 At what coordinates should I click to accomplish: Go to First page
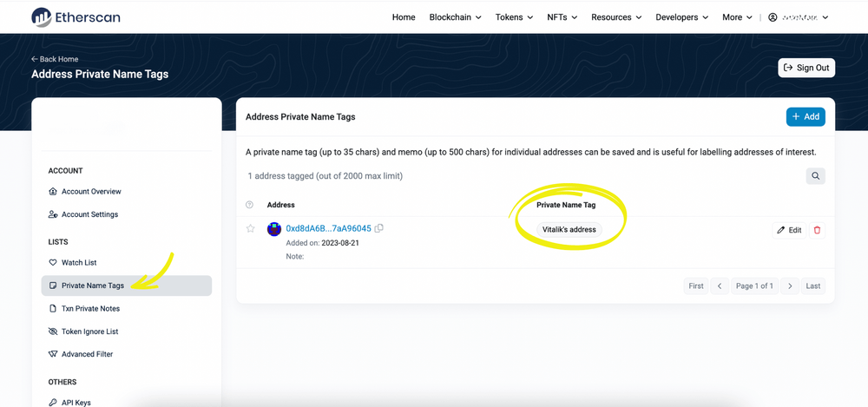(696, 286)
